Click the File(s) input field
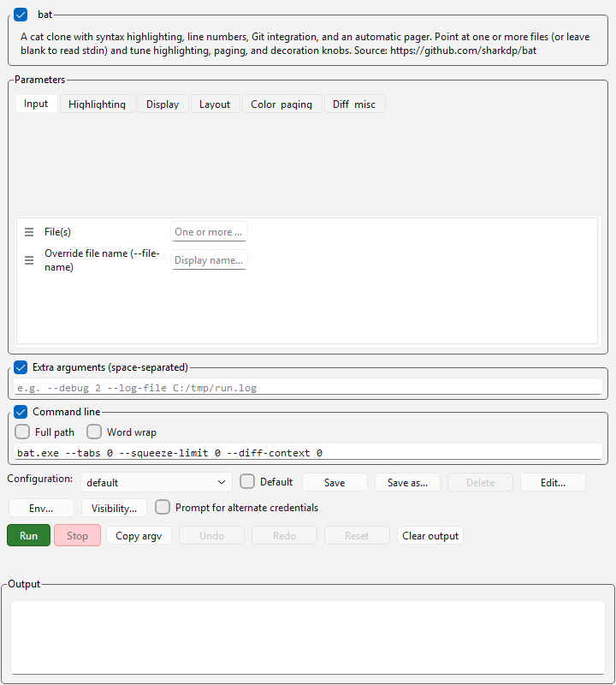The width and height of the screenshot is (616, 685). coord(209,231)
